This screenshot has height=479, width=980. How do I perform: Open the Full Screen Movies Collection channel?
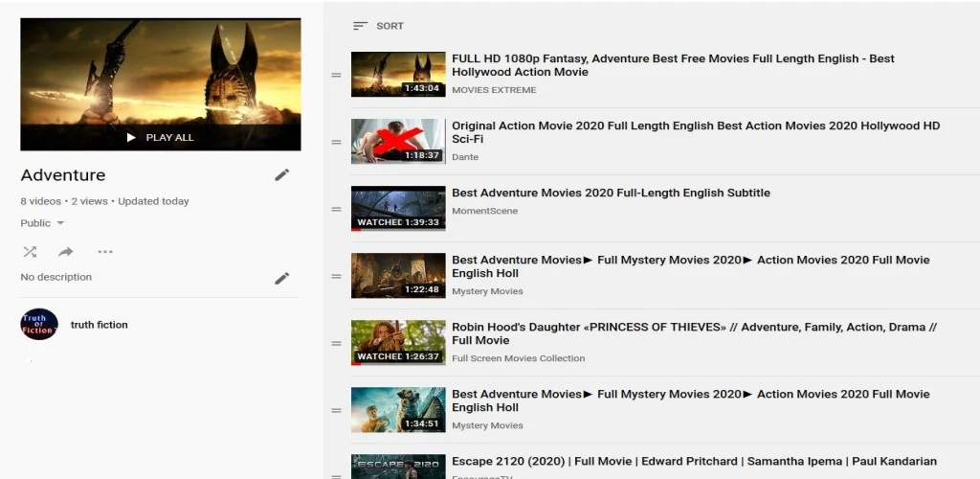pyautogui.click(x=518, y=358)
